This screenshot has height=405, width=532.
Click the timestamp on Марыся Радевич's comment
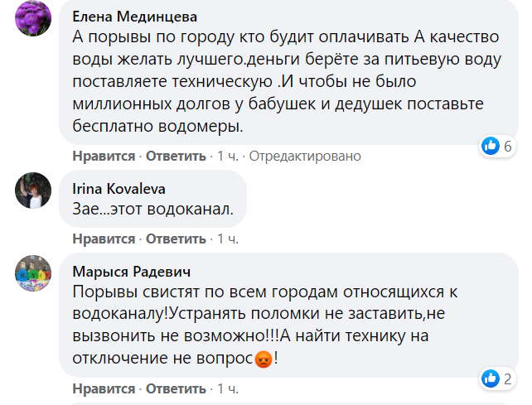pos(227,388)
